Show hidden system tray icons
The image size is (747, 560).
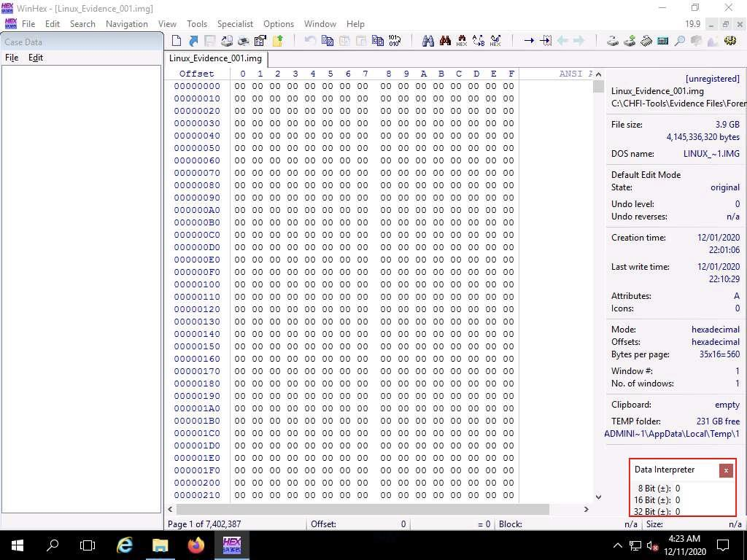(617, 545)
